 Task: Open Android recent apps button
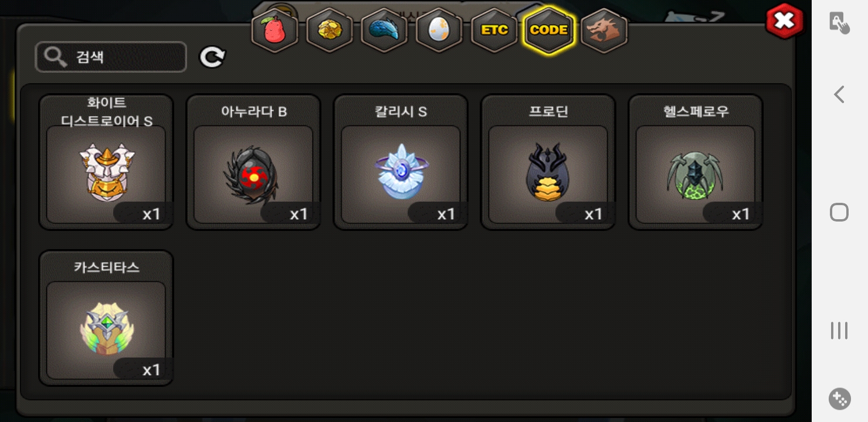(x=839, y=331)
